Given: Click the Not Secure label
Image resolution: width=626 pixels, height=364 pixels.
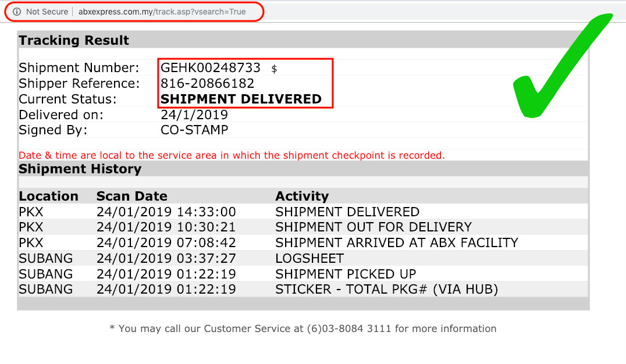Looking at the screenshot, I should click(x=47, y=12).
